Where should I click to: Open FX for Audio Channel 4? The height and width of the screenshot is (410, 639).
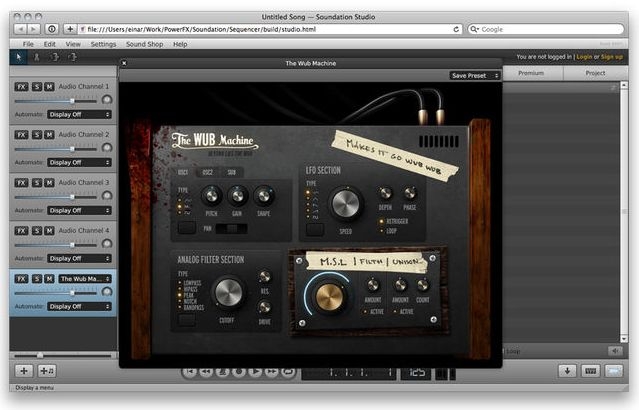coord(21,231)
